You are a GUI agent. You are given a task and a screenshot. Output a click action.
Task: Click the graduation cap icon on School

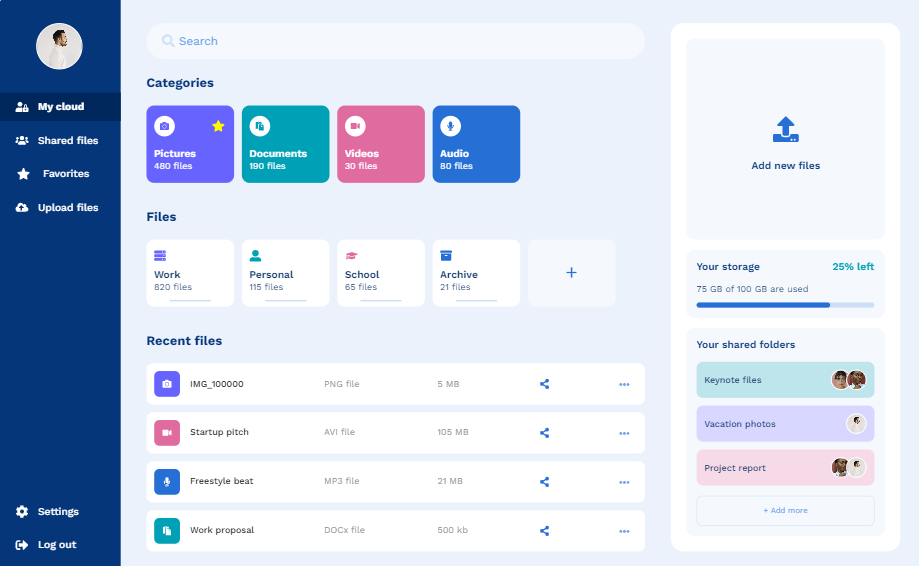point(351,255)
